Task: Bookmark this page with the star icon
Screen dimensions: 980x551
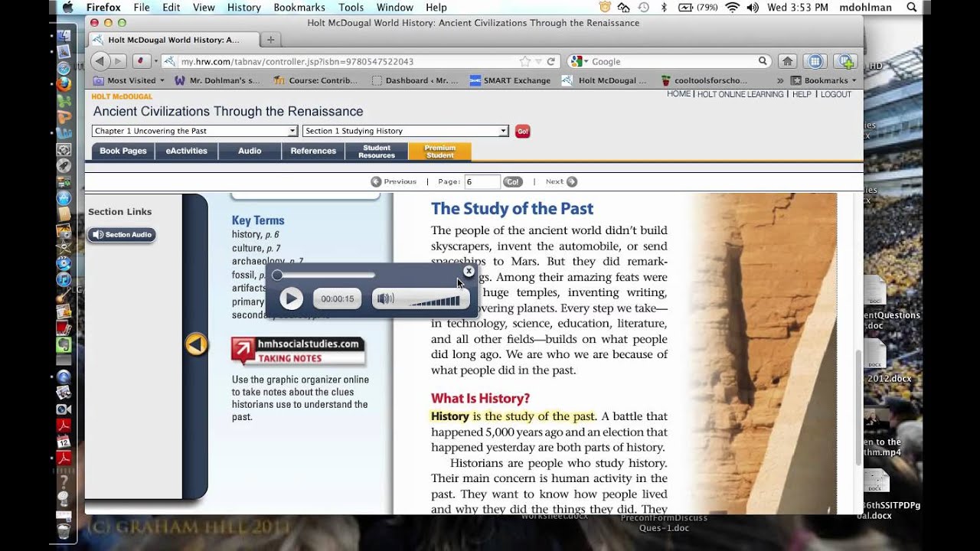Action: coord(525,61)
